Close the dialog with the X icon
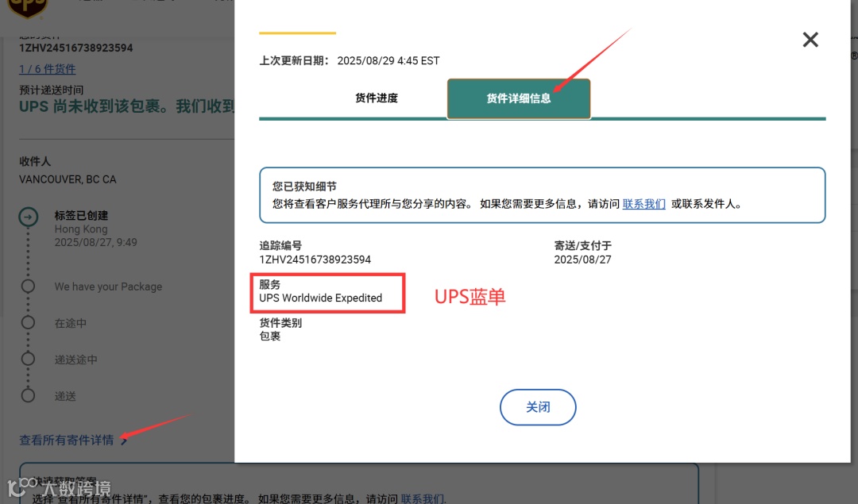 pyautogui.click(x=810, y=40)
